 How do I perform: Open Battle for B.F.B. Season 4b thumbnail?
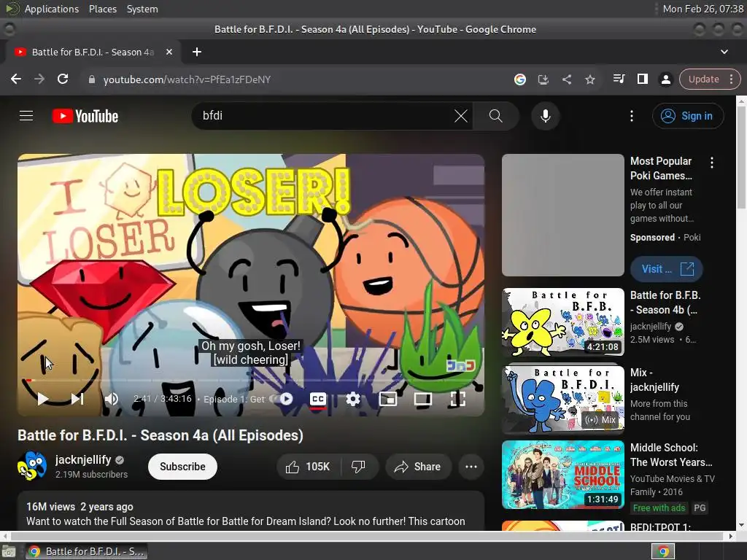[x=562, y=322]
